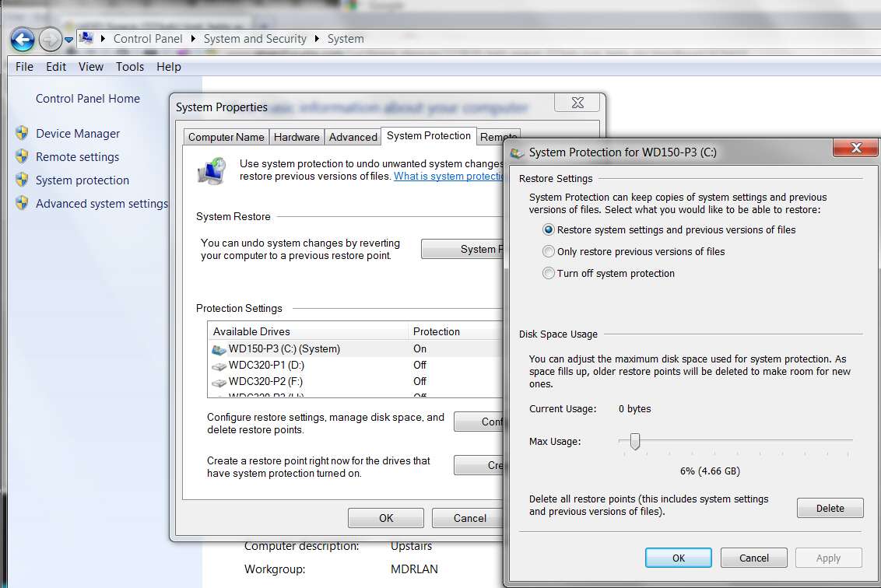Screen dimensions: 881x588
Task: Go back with the blue Back arrow
Action: [x=23, y=40]
